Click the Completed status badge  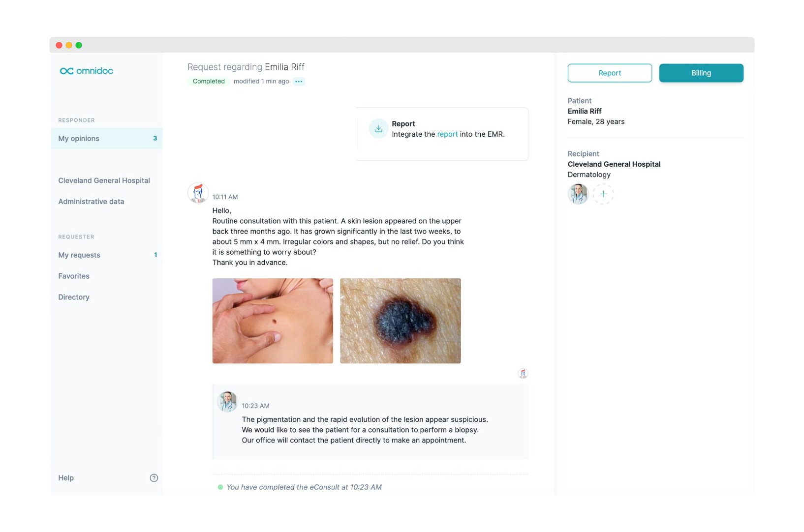pyautogui.click(x=209, y=82)
